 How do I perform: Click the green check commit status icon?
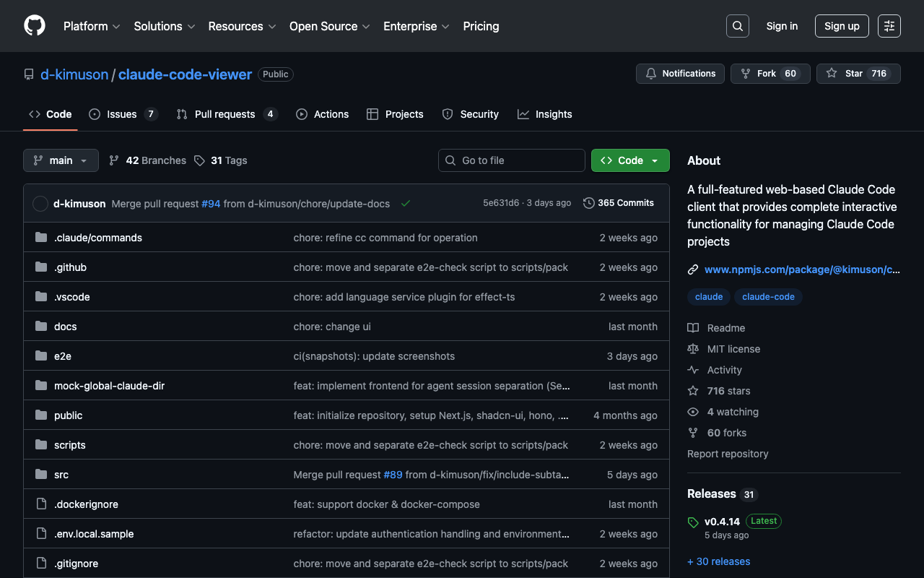pos(406,204)
